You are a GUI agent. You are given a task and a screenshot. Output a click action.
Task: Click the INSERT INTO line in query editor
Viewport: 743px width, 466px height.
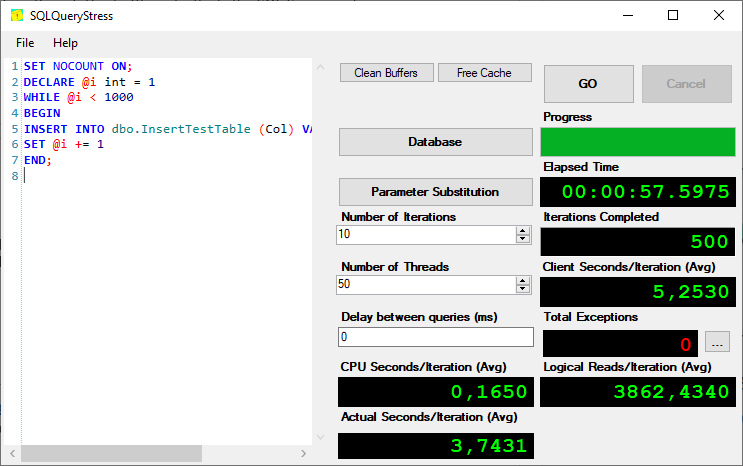pos(160,129)
